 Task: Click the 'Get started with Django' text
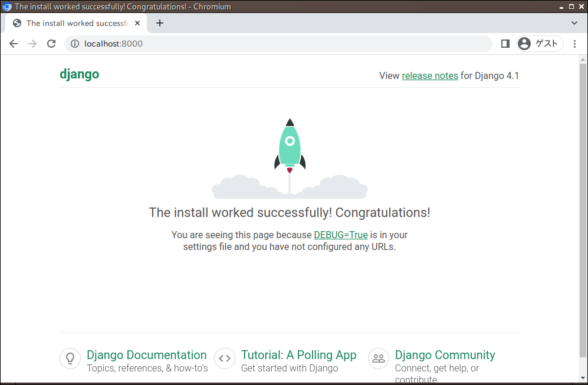coord(290,368)
